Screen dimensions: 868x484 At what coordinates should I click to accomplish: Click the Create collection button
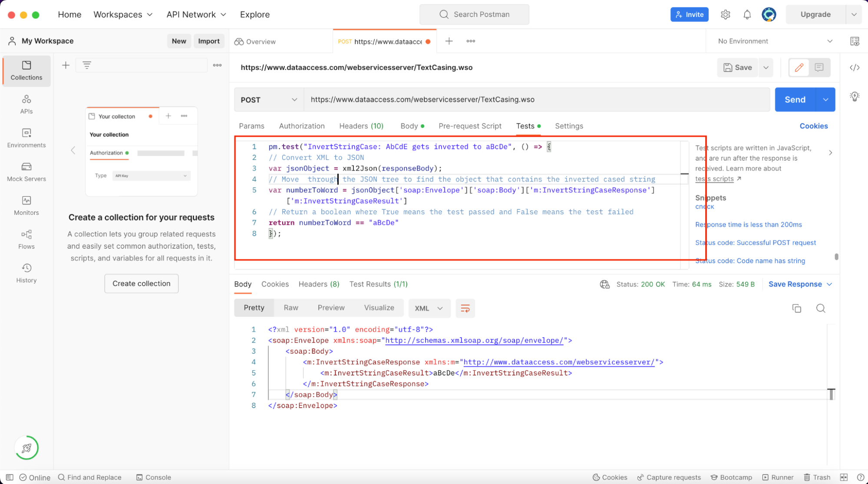pos(142,283)
